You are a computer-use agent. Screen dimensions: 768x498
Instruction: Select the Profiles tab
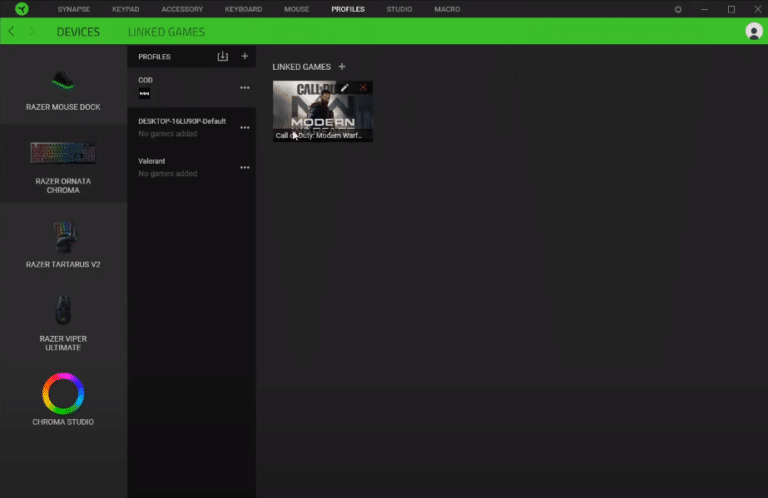(348, 9)
